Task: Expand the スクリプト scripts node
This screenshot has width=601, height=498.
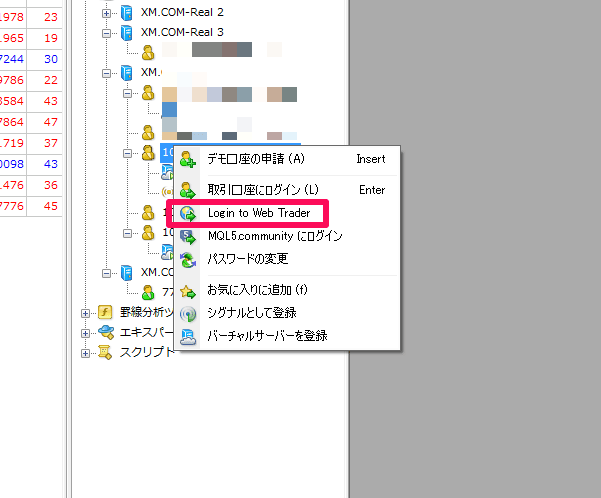Action: coord(85,353)
